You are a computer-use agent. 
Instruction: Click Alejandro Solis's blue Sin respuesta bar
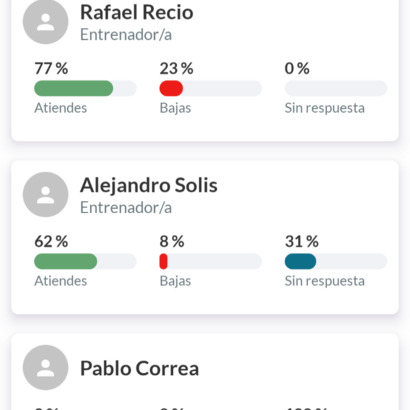pos(336,261)
